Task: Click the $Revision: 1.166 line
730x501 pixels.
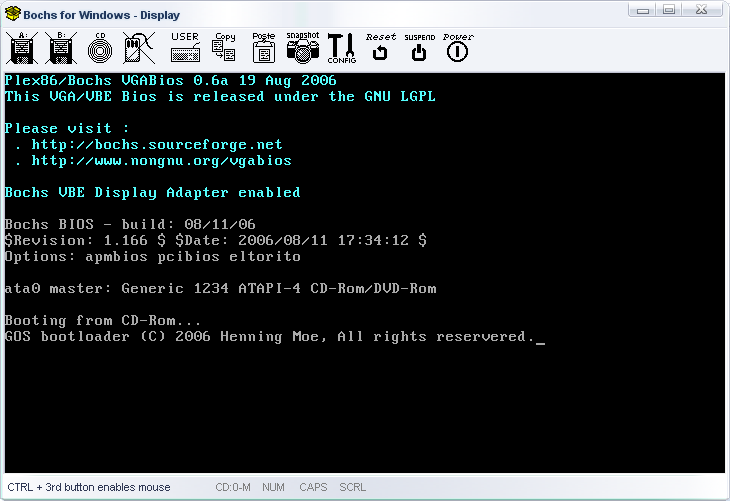Action: (x=216, y=241)
